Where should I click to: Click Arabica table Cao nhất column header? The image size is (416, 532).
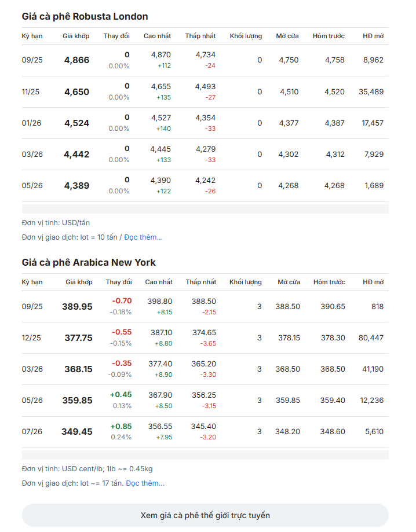click(x=159, y=282)
